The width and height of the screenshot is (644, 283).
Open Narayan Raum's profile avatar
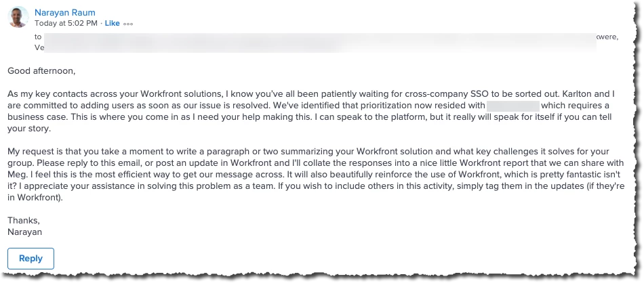point(18,17)
